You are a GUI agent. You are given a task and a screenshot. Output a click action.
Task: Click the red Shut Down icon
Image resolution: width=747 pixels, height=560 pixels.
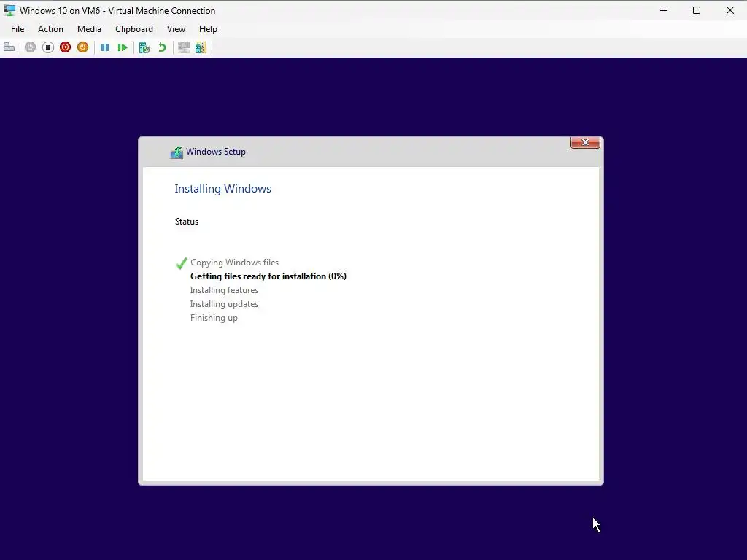click(65, 47)
